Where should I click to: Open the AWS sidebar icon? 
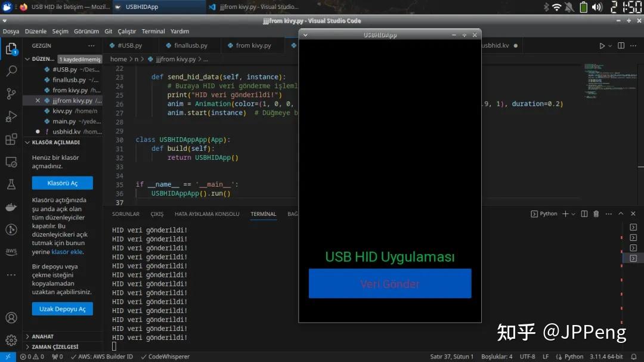pyautogui.click(x=11, y=251)
